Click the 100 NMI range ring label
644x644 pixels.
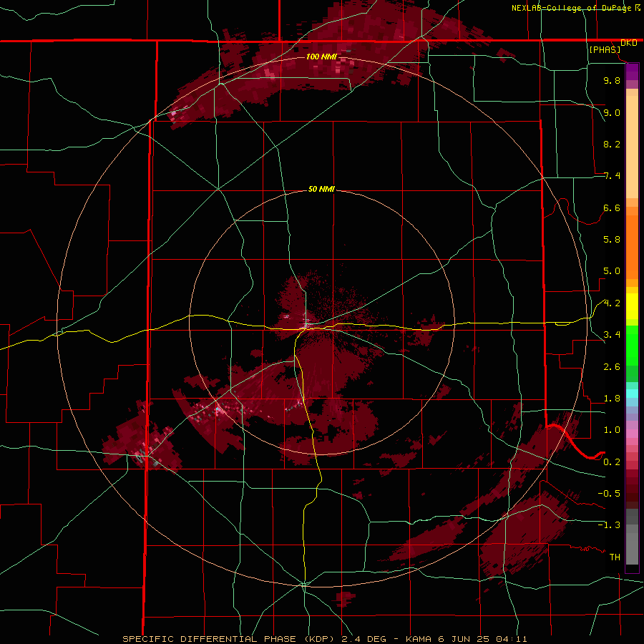(x=321, y=57)
